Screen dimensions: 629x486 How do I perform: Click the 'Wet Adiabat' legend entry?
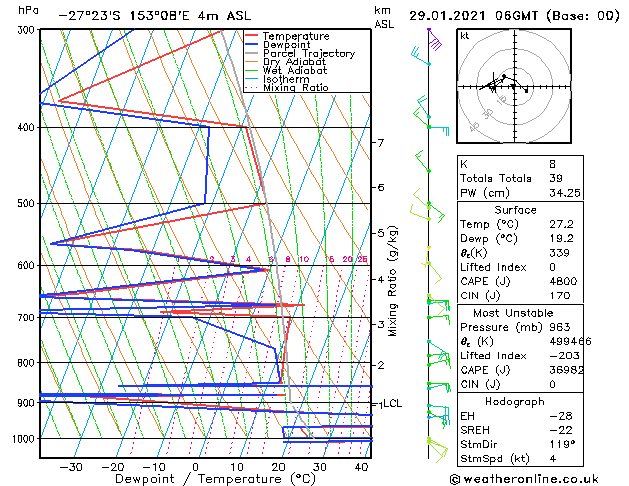(295, 71)
